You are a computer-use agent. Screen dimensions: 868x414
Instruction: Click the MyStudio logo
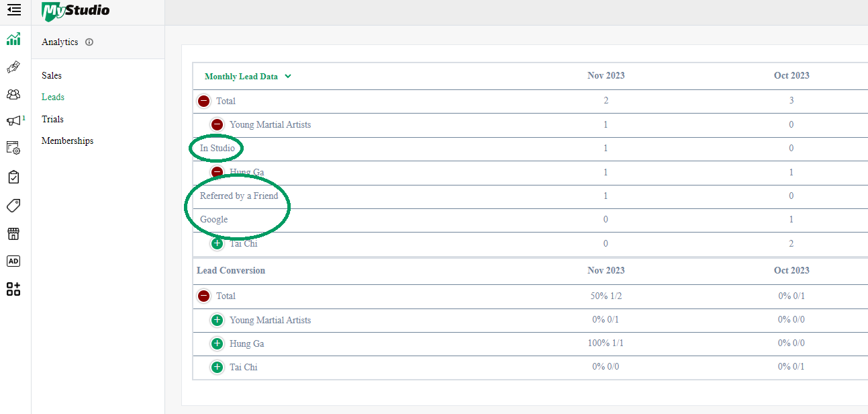coord(75,11)
